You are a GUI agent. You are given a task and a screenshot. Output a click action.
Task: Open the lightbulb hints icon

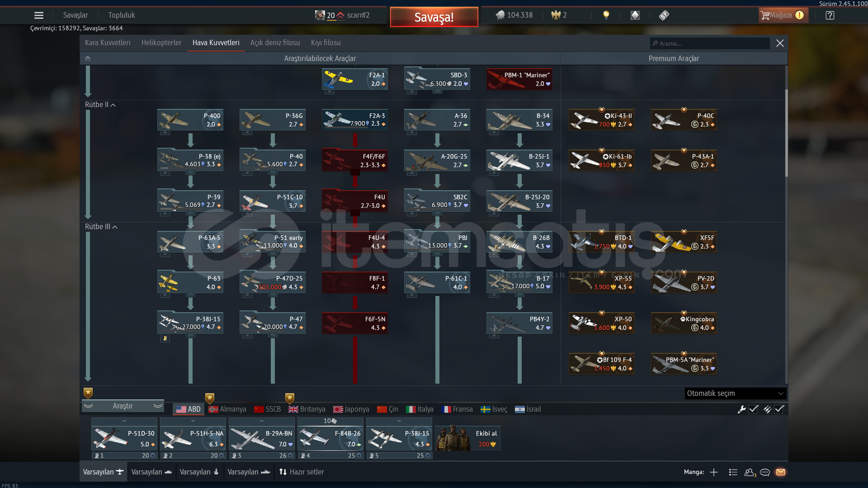(606, 15)
